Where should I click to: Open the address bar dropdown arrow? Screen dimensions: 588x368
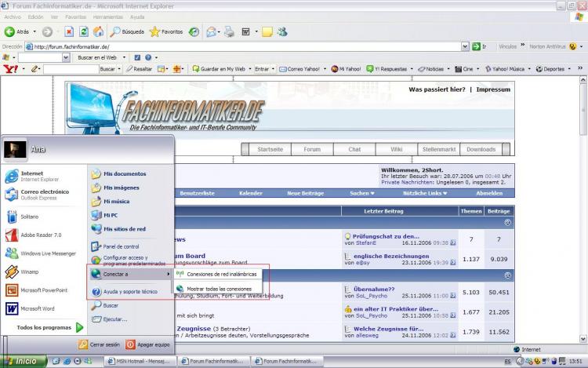[x=465, y=46]
